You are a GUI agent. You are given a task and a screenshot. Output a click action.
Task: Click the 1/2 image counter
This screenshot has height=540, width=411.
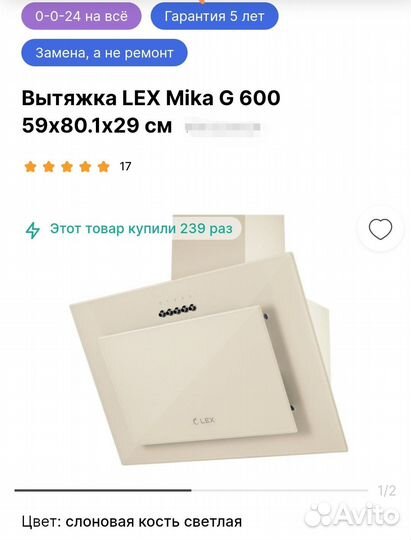click(387, 490)
